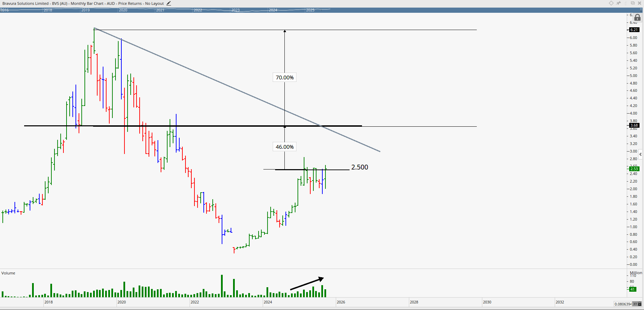Select the 46.00% measurement label
Viewport: 644px width, 310px height.
285,147
